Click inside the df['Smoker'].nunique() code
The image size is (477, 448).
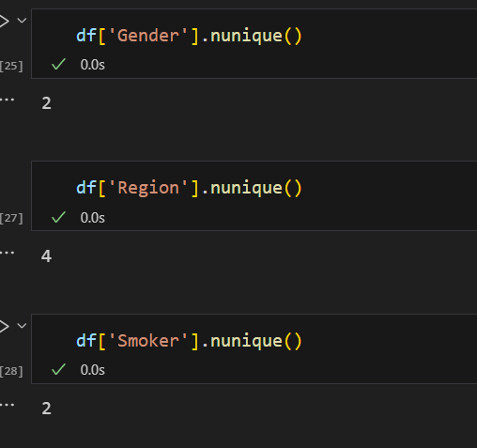[x=189, y=341]
